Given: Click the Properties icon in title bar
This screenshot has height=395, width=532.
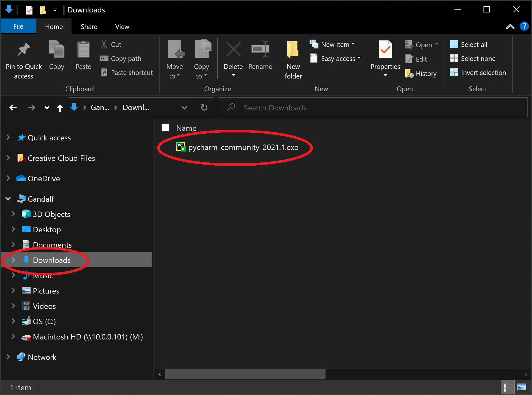Looking at the screenshot, I should 29,10.
